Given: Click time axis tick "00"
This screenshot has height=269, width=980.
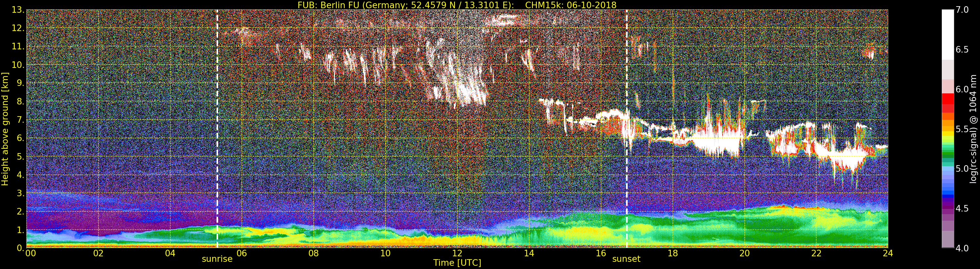Looking at the screenshot, I should (30, 253).
